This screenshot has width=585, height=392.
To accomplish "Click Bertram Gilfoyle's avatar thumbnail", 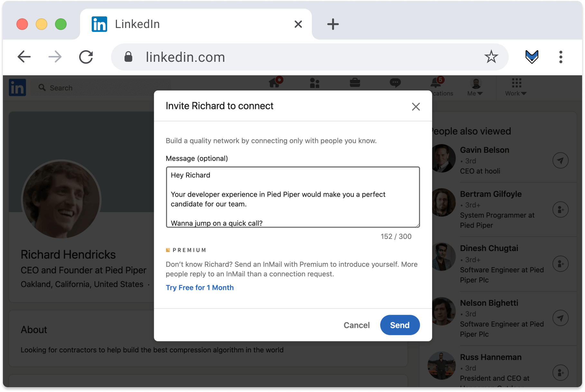I will 443,202.
